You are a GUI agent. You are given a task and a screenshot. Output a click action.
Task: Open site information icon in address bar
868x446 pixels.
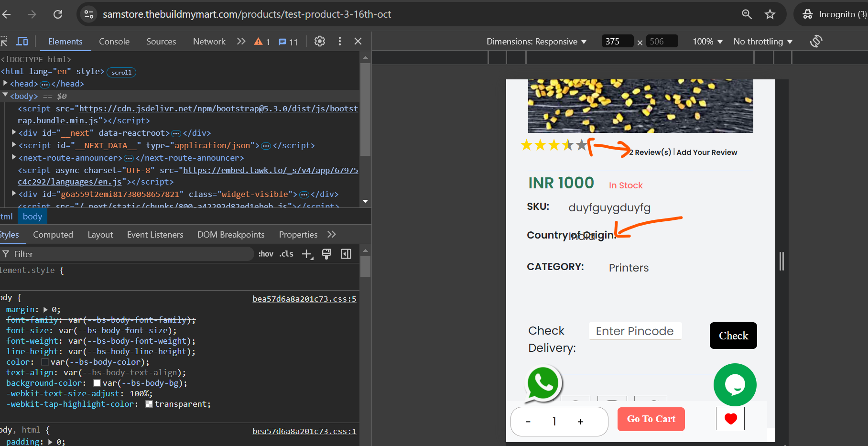(89, 14)
